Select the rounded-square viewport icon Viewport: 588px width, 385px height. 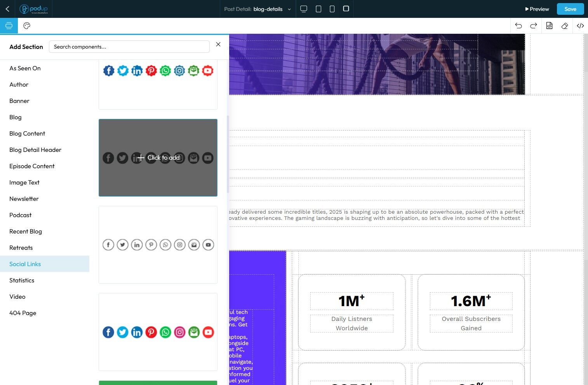click(x=346, y=9)
